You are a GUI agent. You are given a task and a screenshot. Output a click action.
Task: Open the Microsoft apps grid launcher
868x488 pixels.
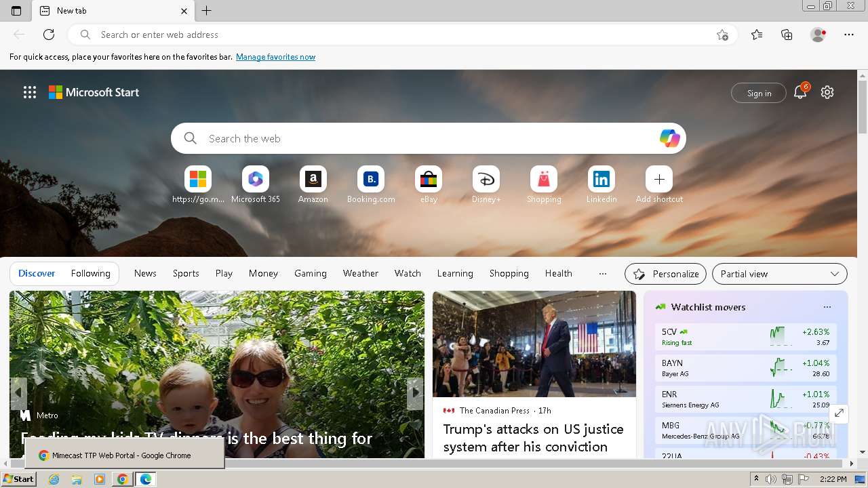pyautogui.click(x=30, y=92)
